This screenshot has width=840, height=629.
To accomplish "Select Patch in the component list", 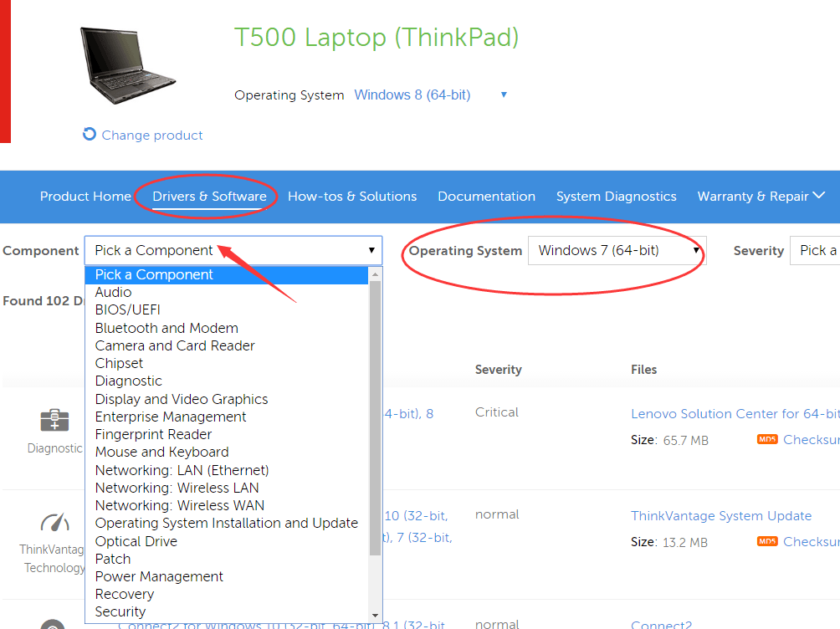I will tap(227, 560).
